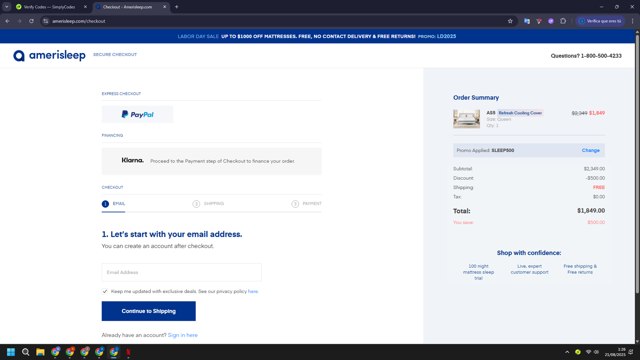
Task: Open the Wi-Fi network tray icon
Action: (x=589, y=352)
